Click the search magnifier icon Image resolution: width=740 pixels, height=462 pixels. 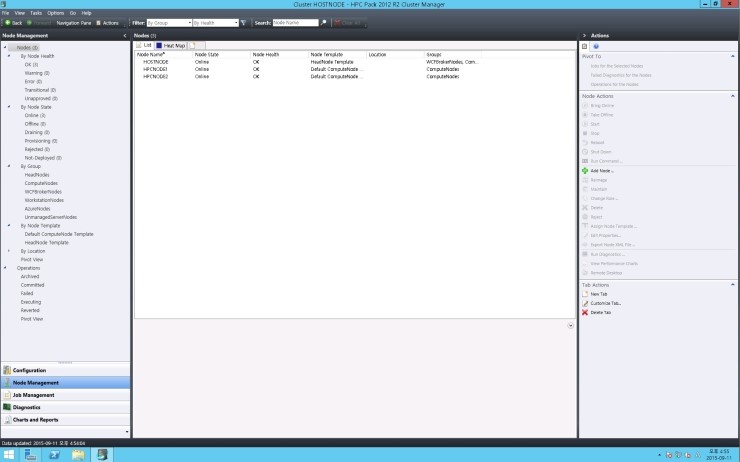(323, 23)
